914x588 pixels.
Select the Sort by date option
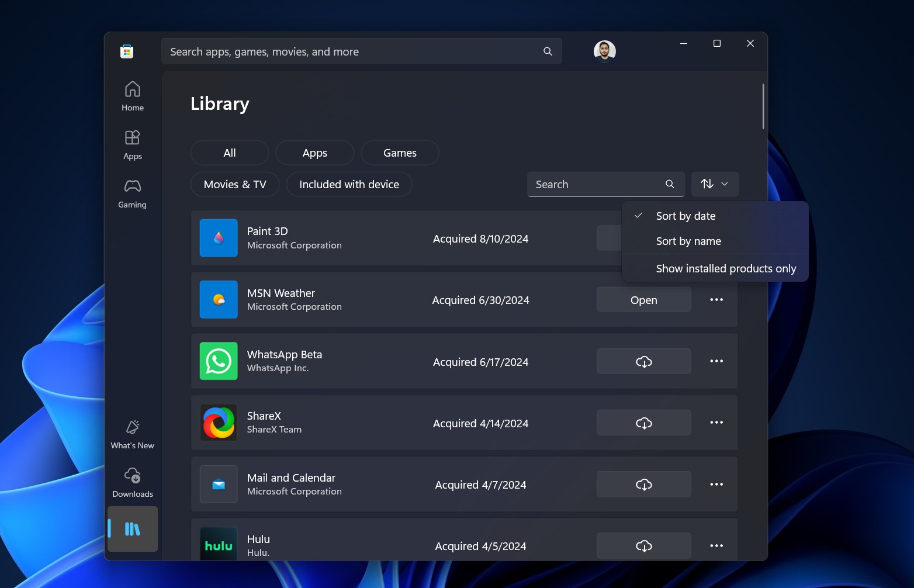(x=685, y=216)
